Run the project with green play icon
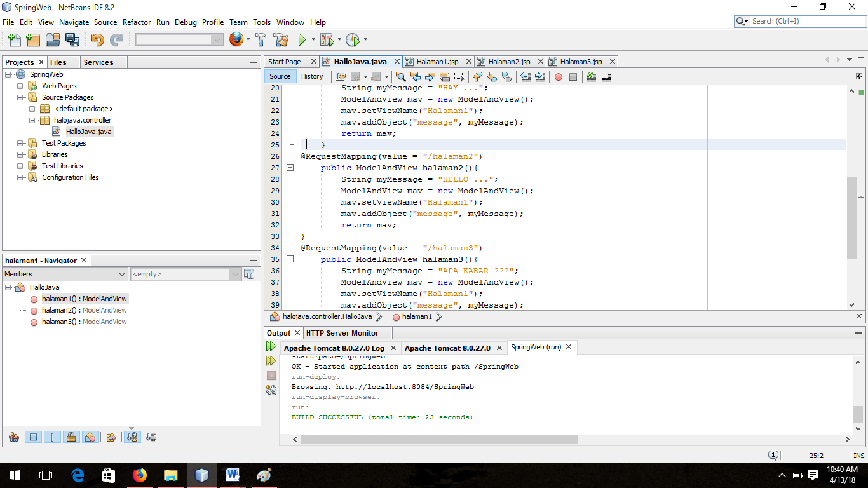 [302, 40]
